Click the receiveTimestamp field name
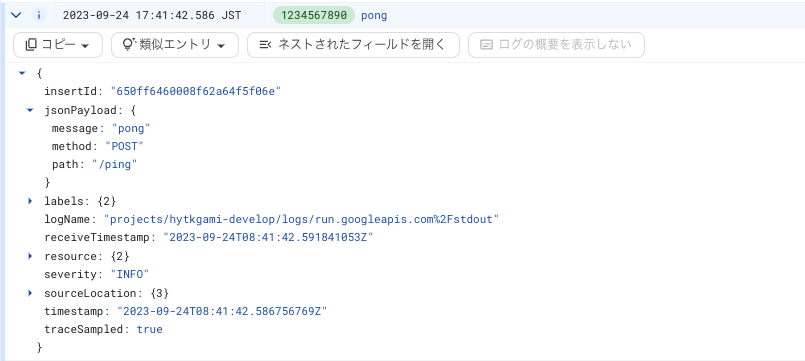The image size is (805, 361). pos(98,238)
